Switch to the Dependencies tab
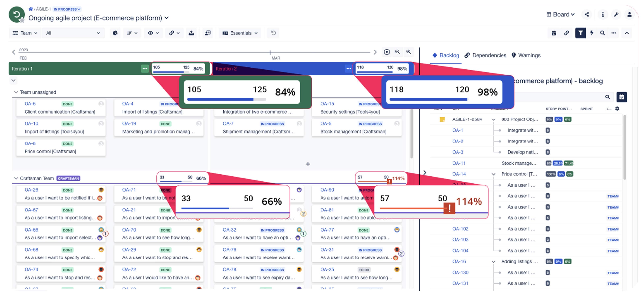 (x=485, y=55)
